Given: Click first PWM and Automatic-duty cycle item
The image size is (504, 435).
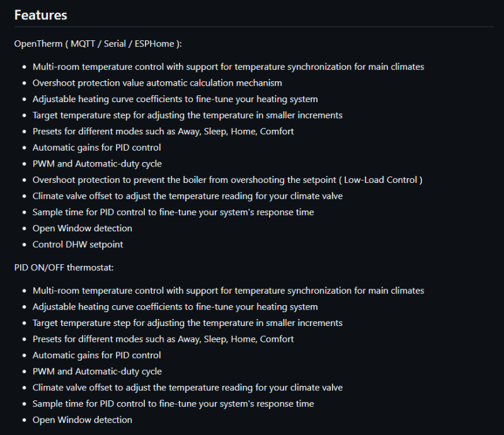Looking at the screenshot, I should tap(97, 164).
